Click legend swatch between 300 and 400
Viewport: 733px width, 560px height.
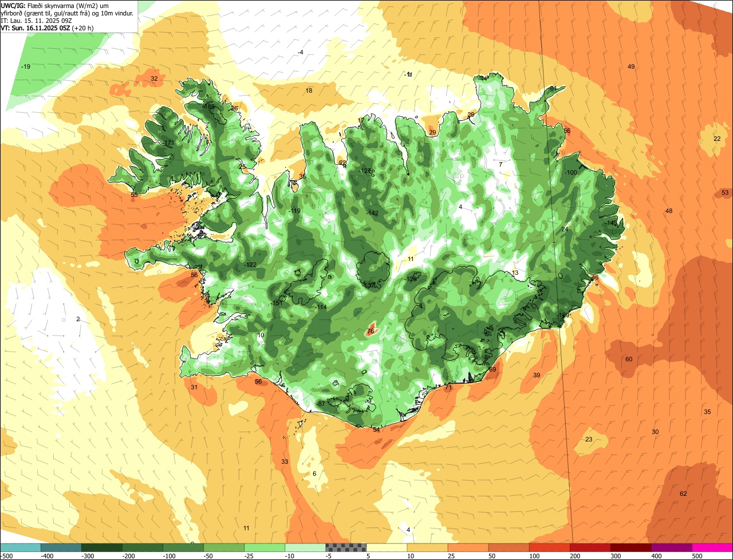[630, 547]
